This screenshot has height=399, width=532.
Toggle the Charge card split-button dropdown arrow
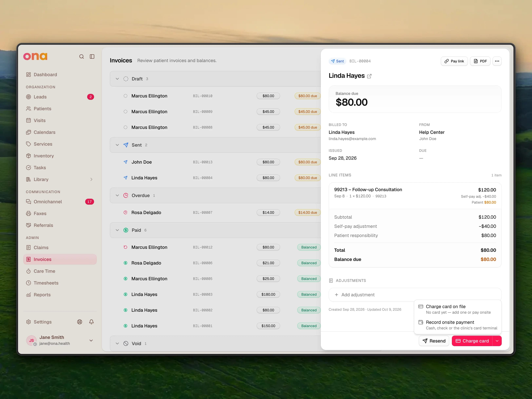point(497,341)
